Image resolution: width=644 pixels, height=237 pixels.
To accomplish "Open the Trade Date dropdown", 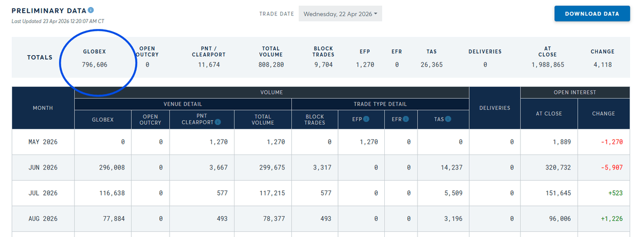I will 340,14.
